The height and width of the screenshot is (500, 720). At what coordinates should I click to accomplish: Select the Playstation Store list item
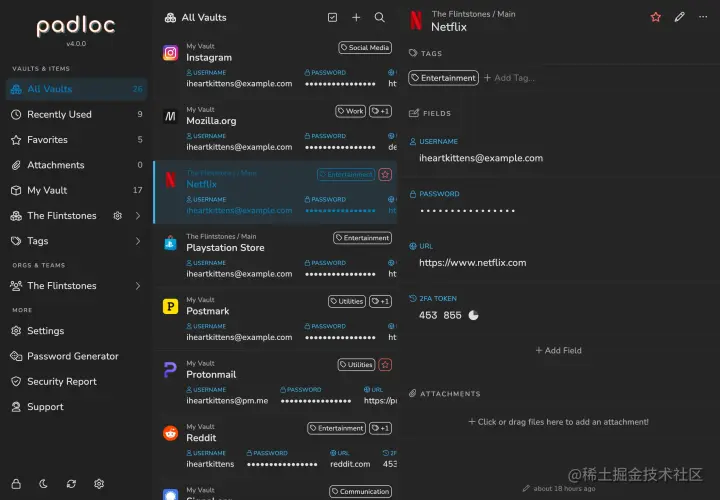click(x=276, y=256)
